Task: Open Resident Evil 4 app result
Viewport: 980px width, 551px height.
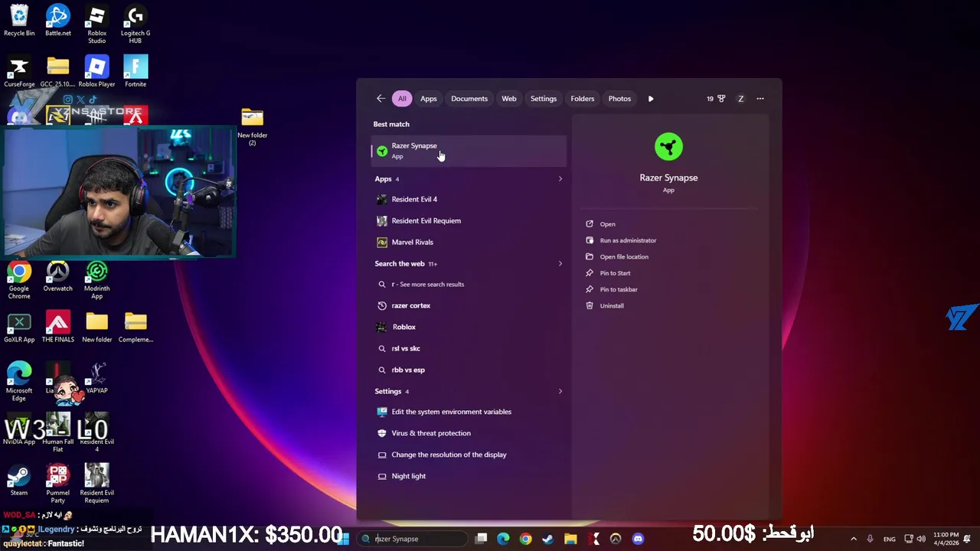Action: (x=469, y=199)
